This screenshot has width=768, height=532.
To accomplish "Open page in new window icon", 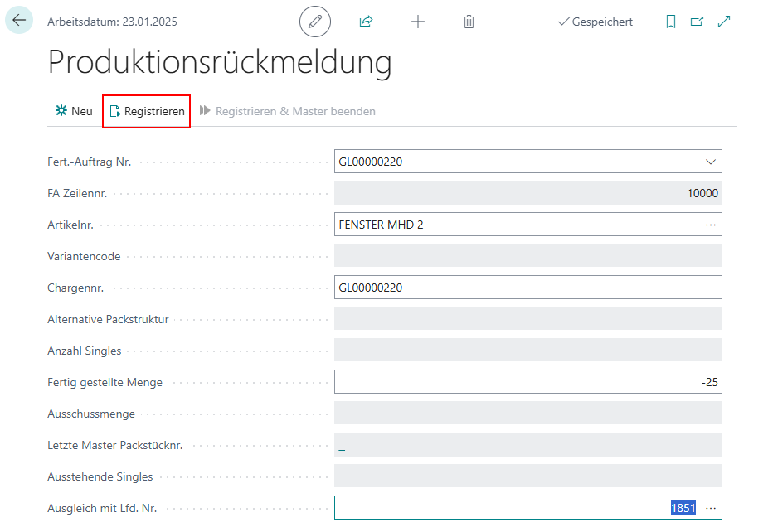I will click(698, 22).
